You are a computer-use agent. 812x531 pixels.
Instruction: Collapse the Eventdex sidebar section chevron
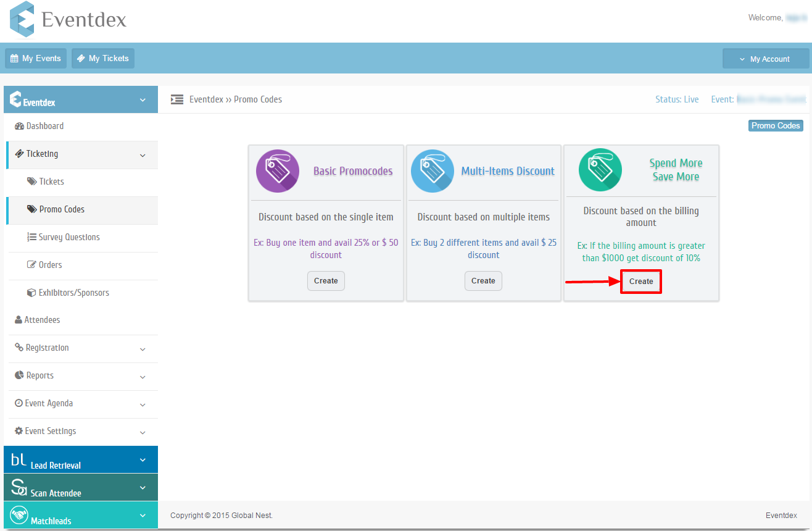pos(143,100)
